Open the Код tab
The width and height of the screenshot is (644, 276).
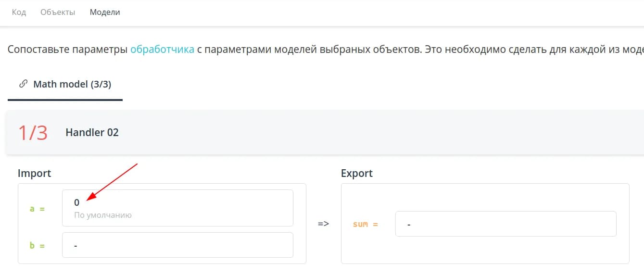tap(19, 13)
